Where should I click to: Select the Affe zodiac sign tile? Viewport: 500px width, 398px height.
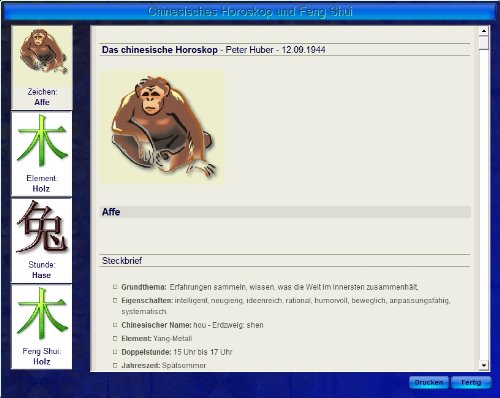[x=42, y=67]
